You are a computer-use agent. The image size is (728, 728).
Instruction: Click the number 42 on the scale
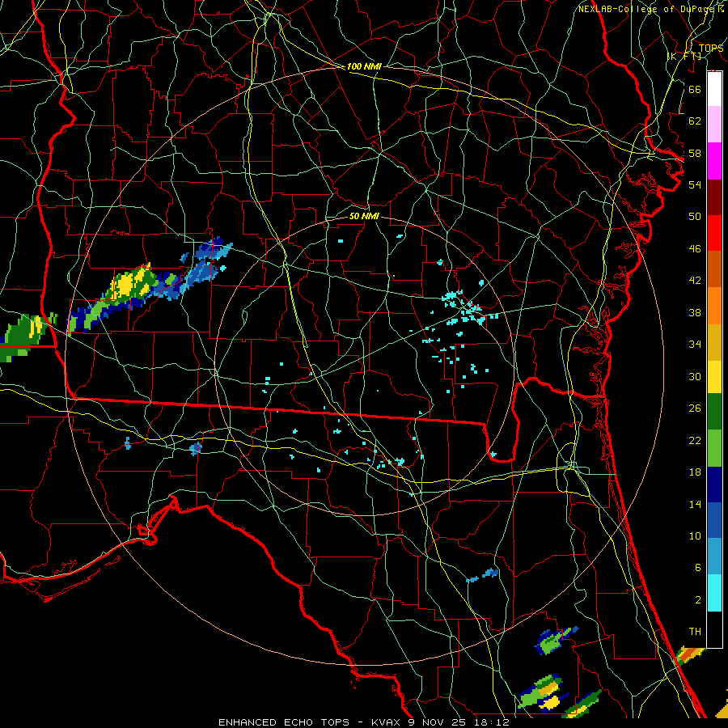click(695, 281)
